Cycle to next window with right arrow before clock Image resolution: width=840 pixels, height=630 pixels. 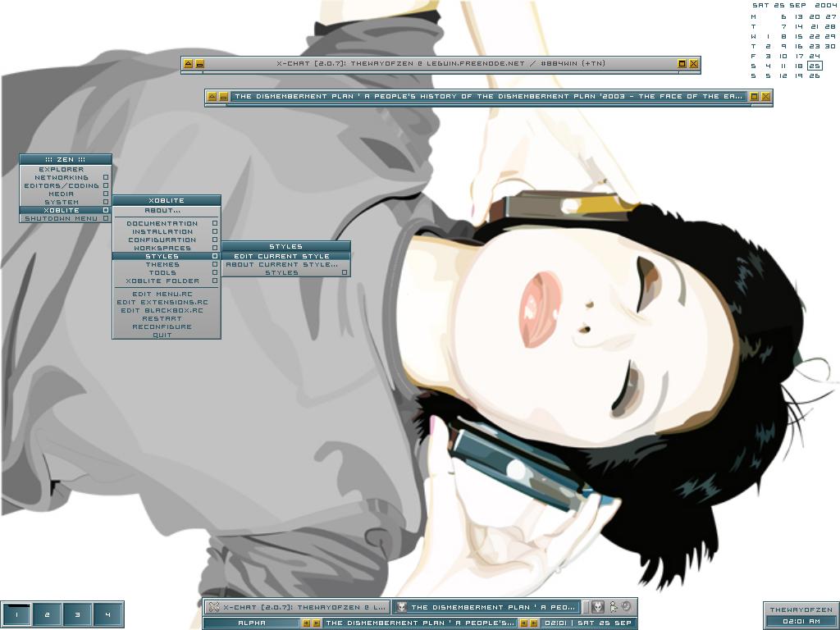tap(533, 623)
